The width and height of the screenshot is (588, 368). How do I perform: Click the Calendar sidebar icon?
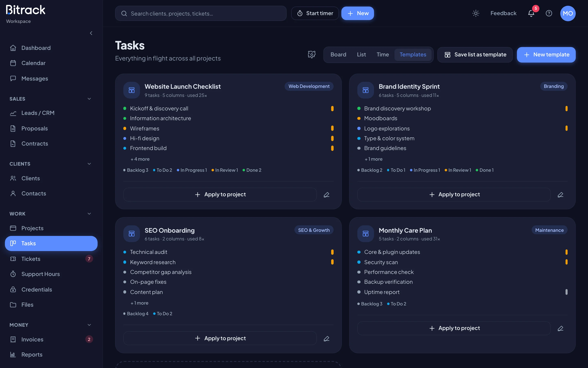[x=13, y=63]
